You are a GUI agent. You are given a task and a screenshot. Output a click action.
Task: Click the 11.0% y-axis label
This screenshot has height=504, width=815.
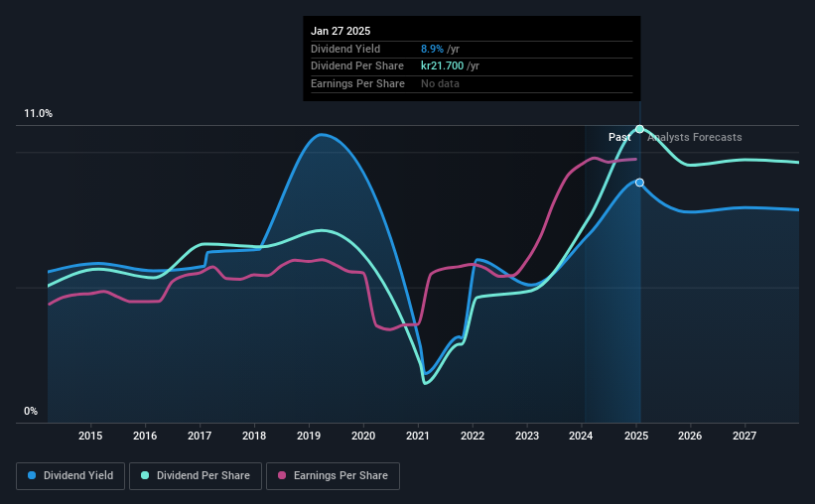pos(39,114)
